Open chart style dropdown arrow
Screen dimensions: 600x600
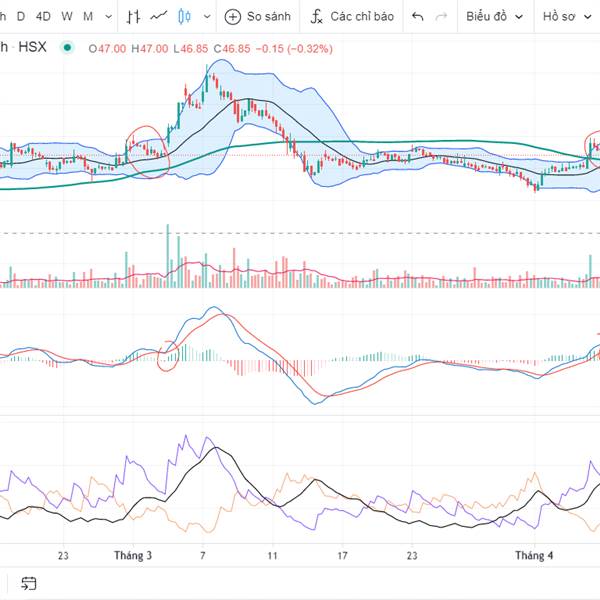207,17
